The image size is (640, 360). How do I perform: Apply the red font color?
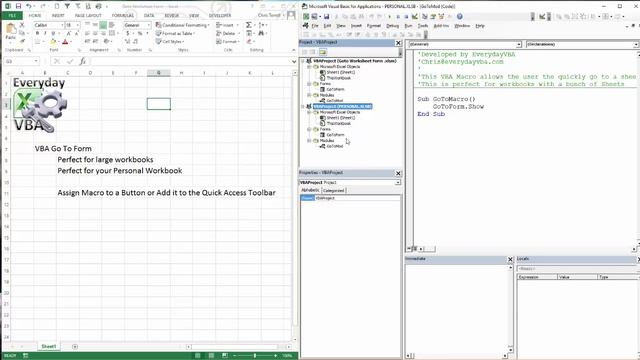pos(65,42)
